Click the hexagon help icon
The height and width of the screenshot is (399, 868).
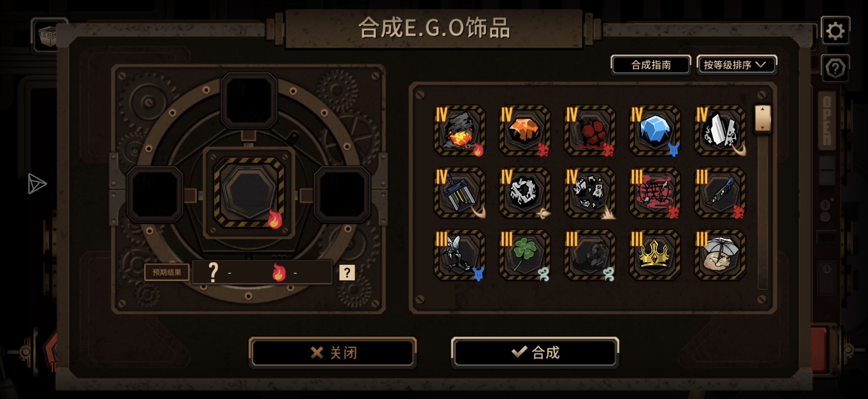835,68
